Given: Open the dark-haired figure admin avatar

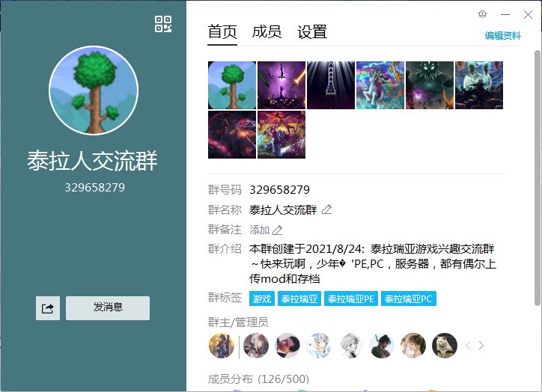Looking at the screenshot, I should tap(382, 346).
